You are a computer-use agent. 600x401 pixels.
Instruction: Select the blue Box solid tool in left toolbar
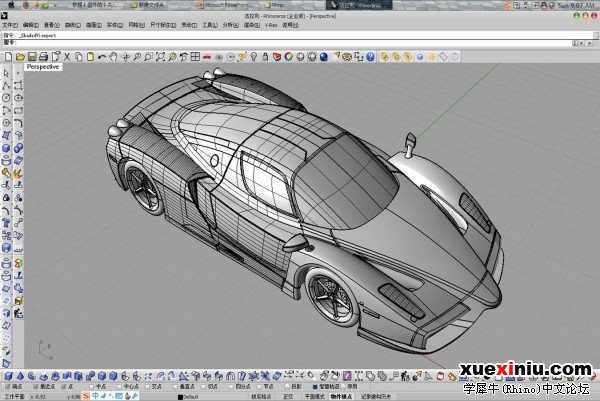6,148
